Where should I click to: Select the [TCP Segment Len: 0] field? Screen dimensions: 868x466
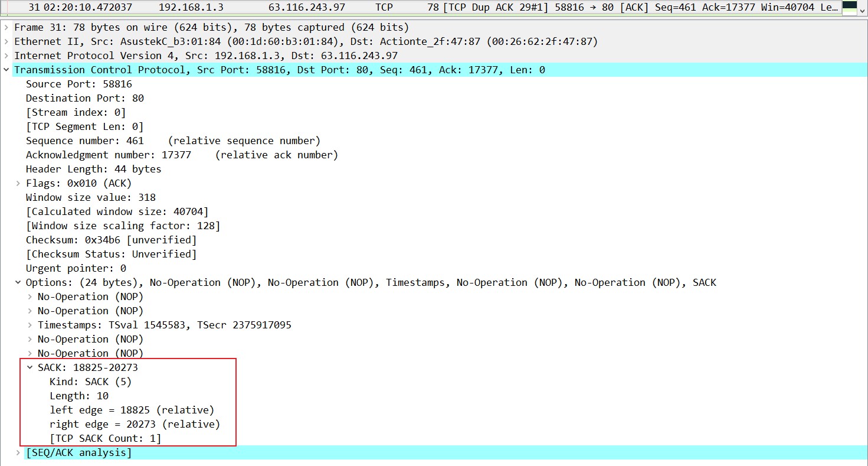84,126
